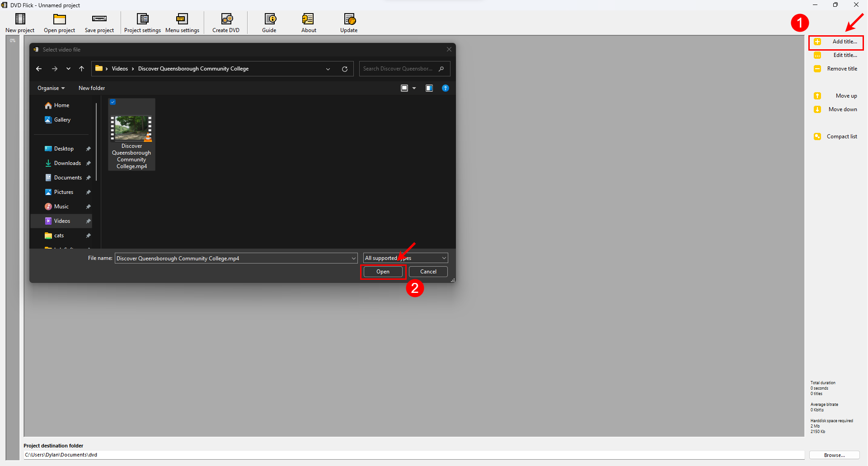Open the About toolbar icon
The height and width of the screenshot is (466, 868).
(308, 19)
